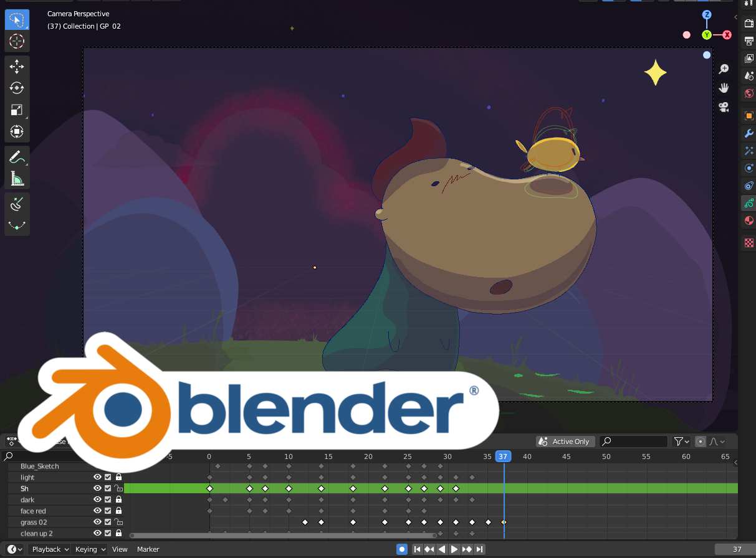
Task: Click the current frame field showing 37
Action: pos(736,549)
